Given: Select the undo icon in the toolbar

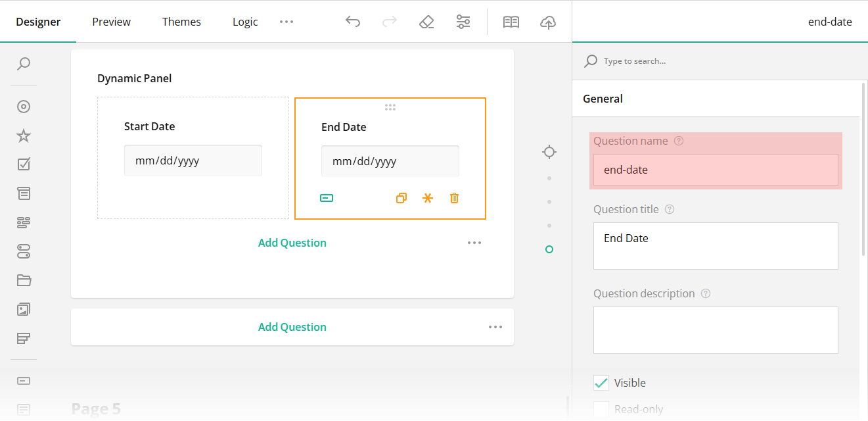Looking at the screenshot, I should [x=353, y=21].
